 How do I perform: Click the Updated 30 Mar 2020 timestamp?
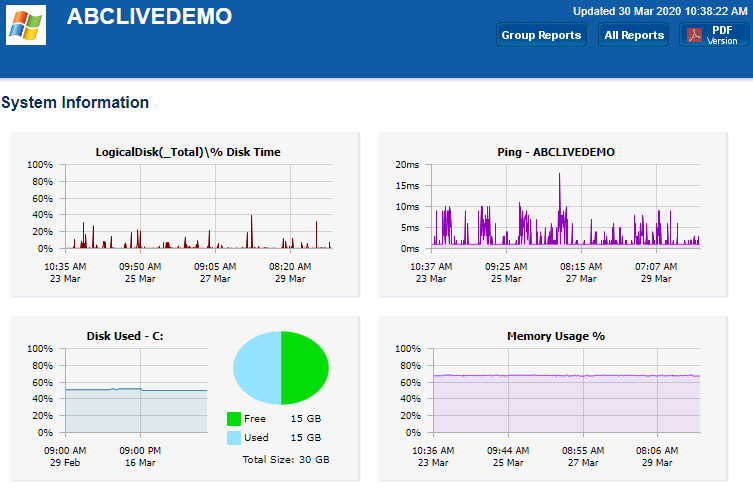pyautogui.click(x=659, y=12)
